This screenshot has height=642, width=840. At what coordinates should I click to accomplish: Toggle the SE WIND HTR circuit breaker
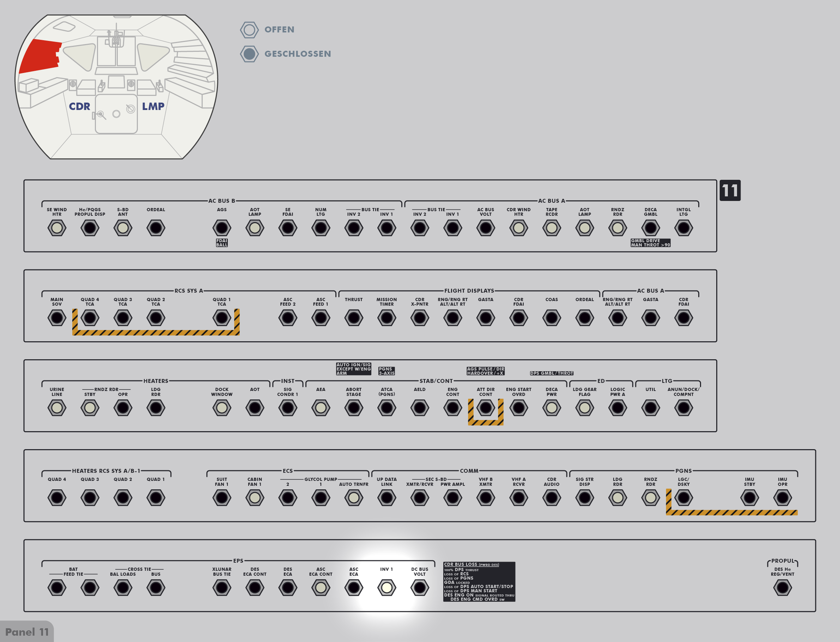57,228
